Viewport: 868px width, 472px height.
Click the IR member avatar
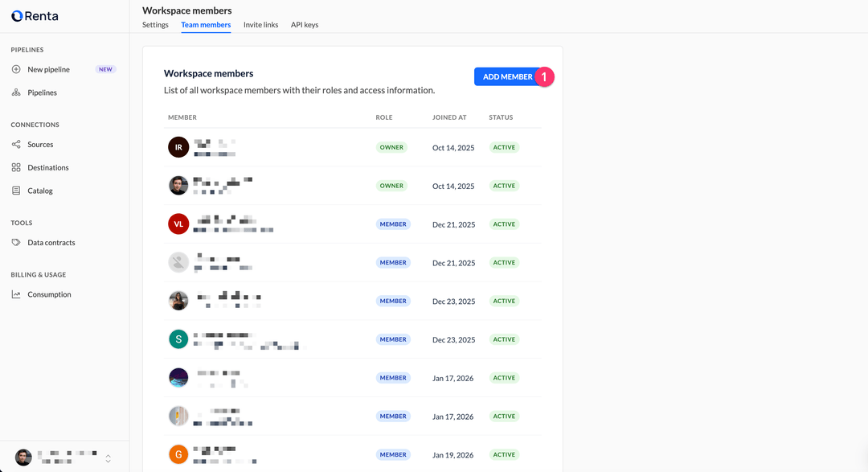pos(178,147)
